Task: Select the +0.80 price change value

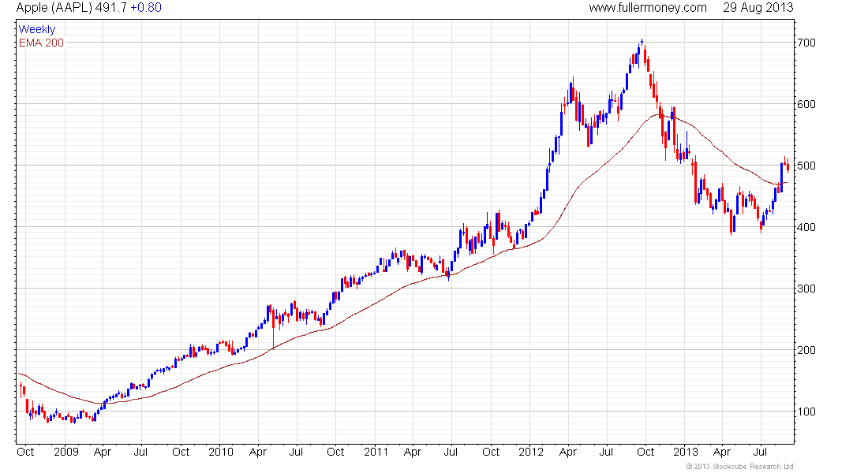Action: click(x=146, y=8)
